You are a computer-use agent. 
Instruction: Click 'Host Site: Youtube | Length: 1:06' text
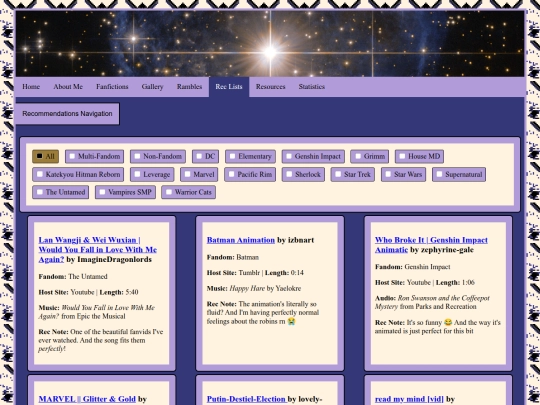(425, 282)
